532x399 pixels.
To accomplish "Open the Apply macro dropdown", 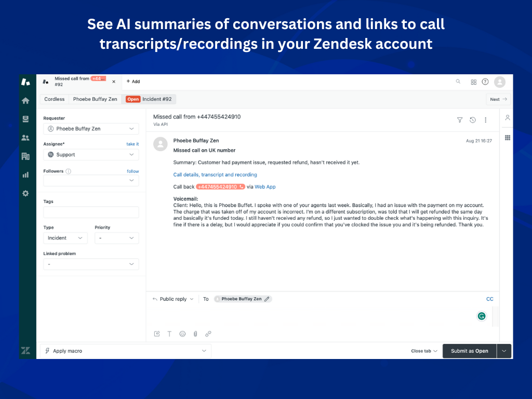I will [126, 351].
